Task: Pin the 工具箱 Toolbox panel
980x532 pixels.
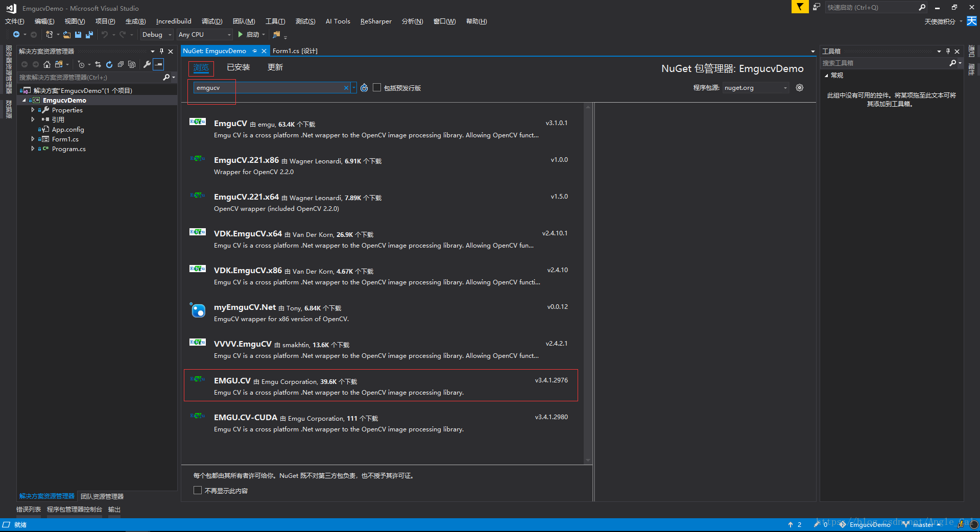Action: (948, 51)
